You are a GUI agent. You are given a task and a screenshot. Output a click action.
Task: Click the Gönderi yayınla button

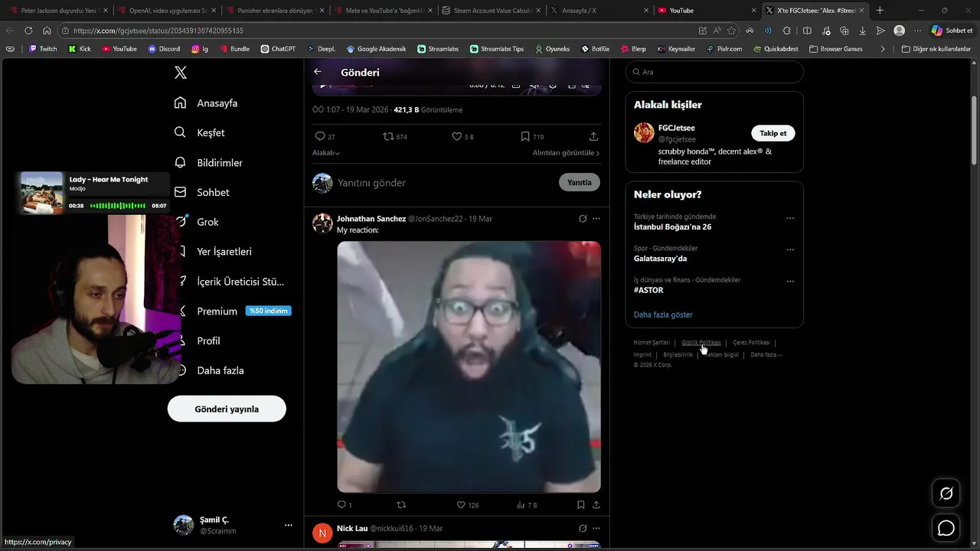point(227,409)
